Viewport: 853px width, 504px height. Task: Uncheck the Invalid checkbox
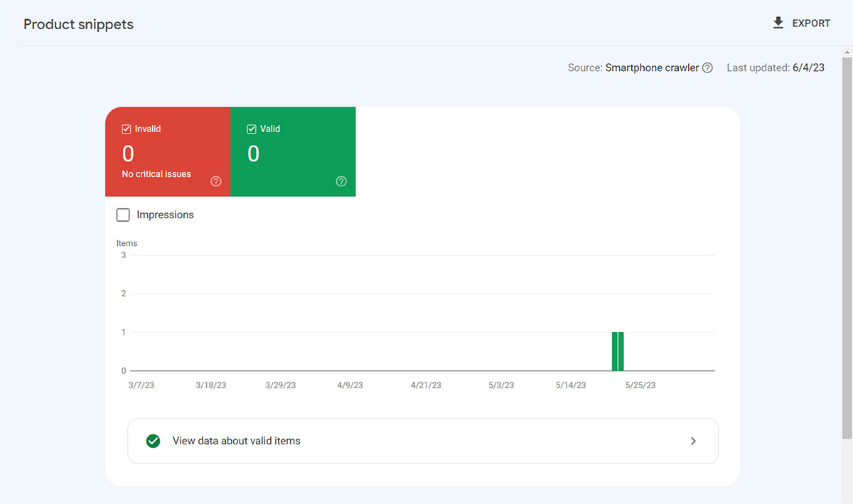click(x=127, y=129)
